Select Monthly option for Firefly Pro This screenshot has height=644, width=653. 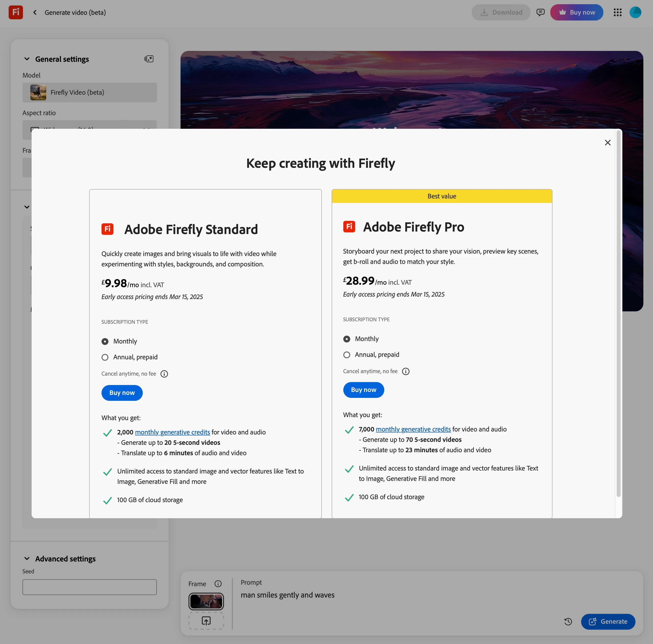pos(347,339)
